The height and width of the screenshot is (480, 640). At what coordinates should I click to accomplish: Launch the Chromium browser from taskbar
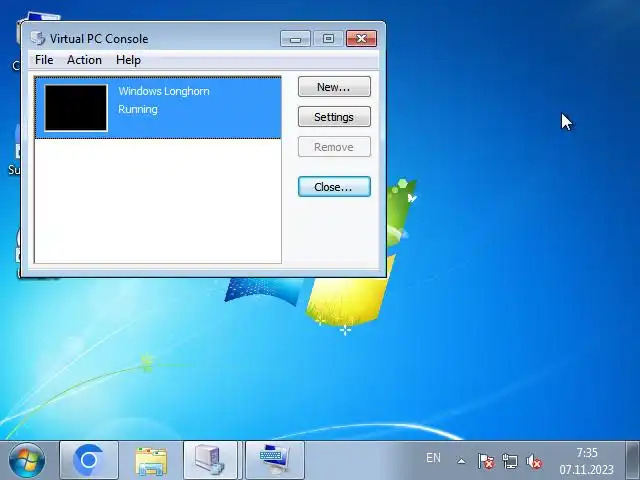point(89,460)
